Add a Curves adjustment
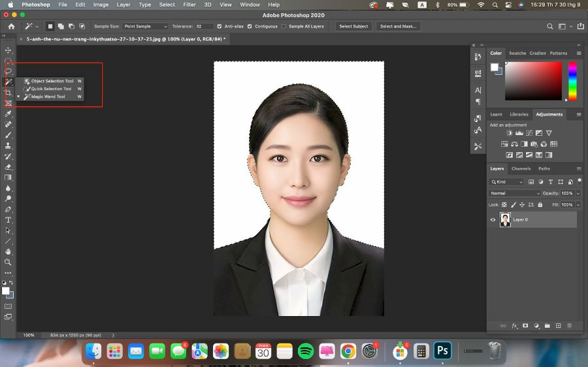The height and width of the screenshot is (367, 588). [x=529, y=133]
